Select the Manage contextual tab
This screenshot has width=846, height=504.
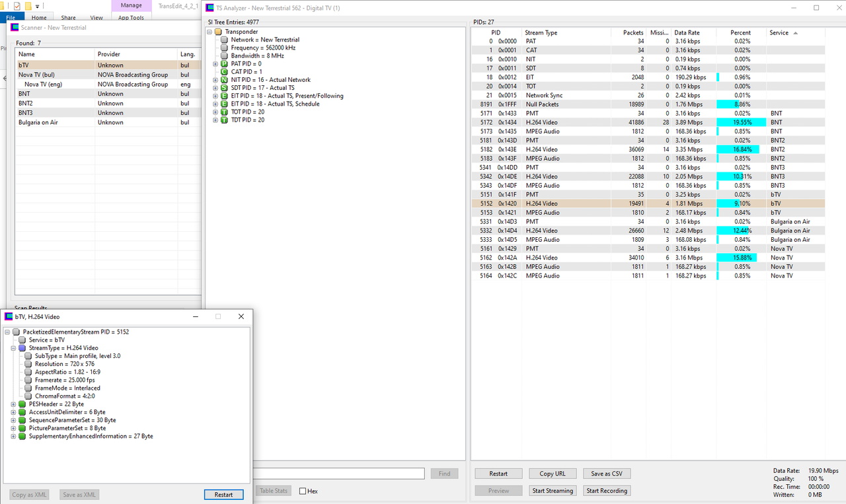(x=131, y=5)
